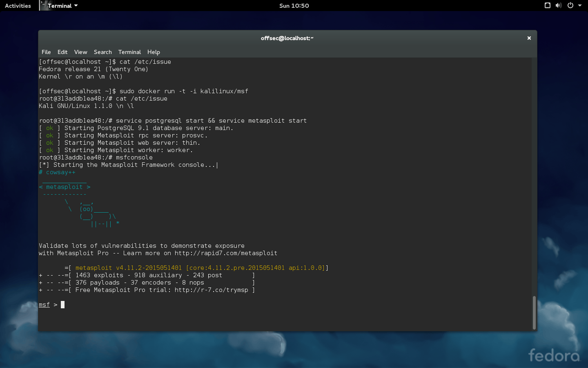
Task: Click the power icon in top bar
Action: point(570,5)
